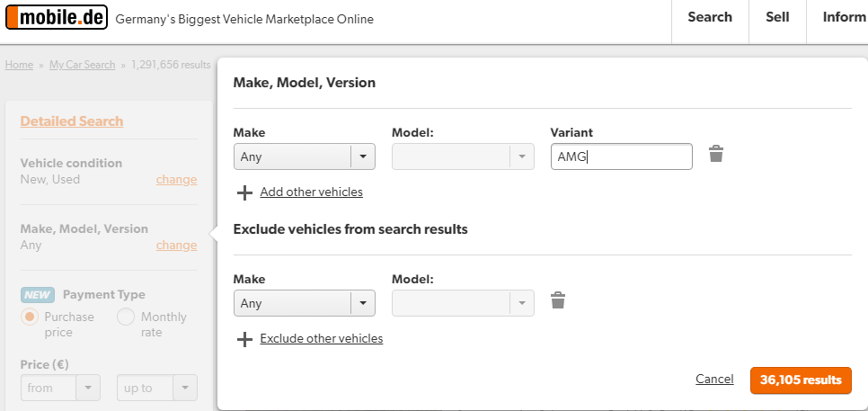The width and height of the screenshot is (868, 411).
Task: Open the Sell menu in top navigation
Action: [x=777, y=17]
